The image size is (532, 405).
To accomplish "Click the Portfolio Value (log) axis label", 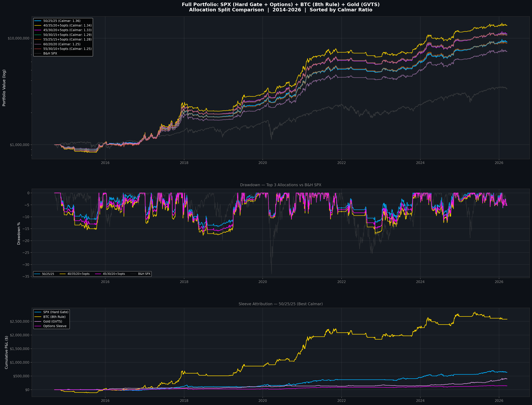I will [4, 88].
